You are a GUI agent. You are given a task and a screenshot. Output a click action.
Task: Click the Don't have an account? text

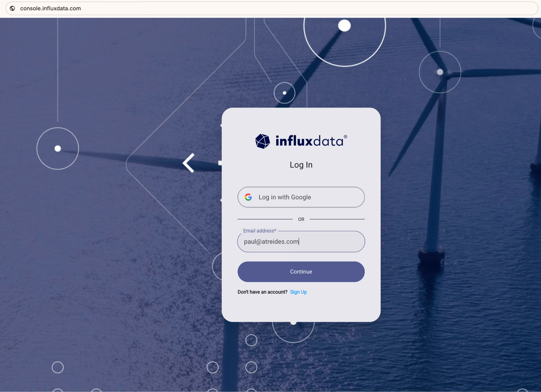pyautogui.click(x=262, y=292)
